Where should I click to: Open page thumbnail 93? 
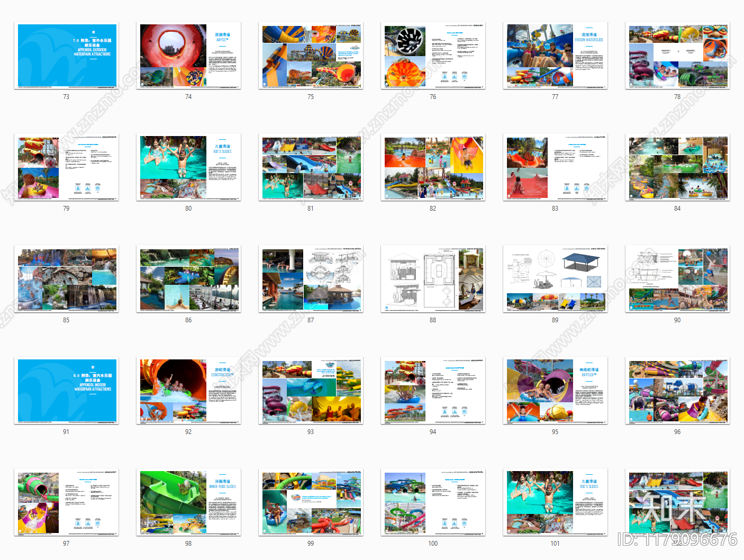(x=311, y=391)
